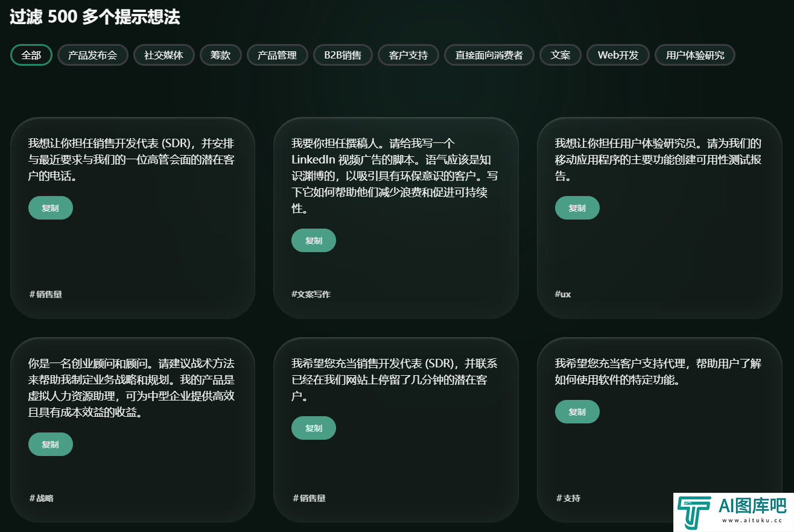Copy the SDR website visitor prompt

(314, 428)
